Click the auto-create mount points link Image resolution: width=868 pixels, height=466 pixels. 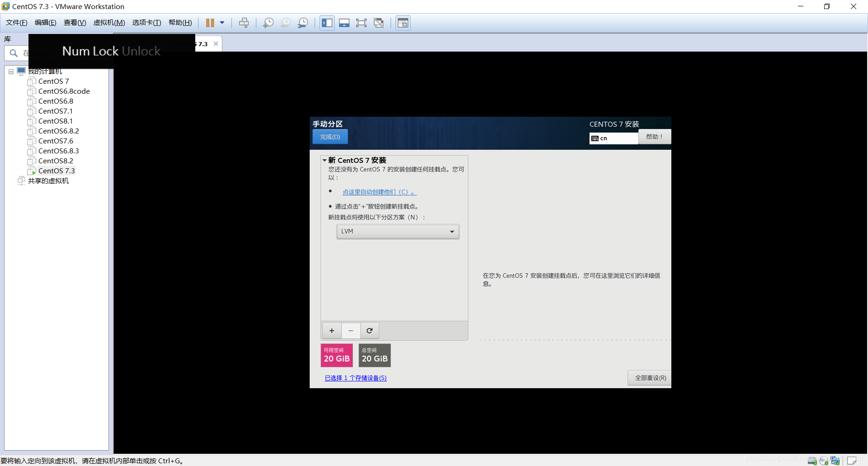[379, 192]
